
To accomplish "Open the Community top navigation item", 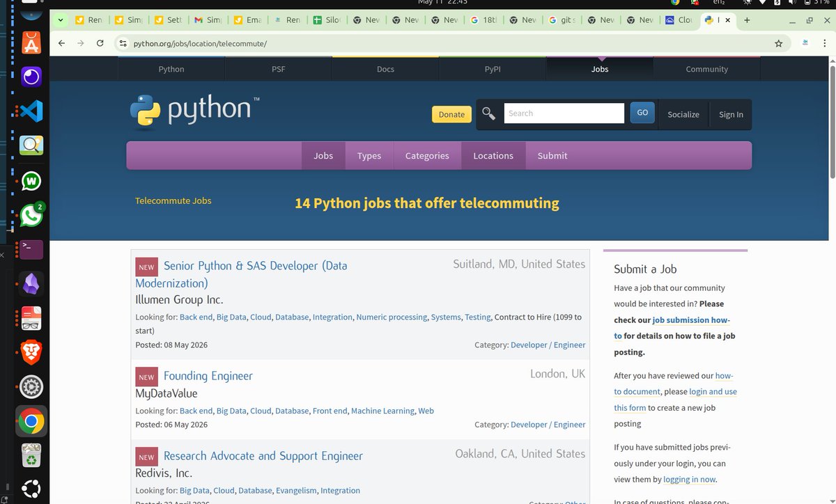I will [706, 69].
